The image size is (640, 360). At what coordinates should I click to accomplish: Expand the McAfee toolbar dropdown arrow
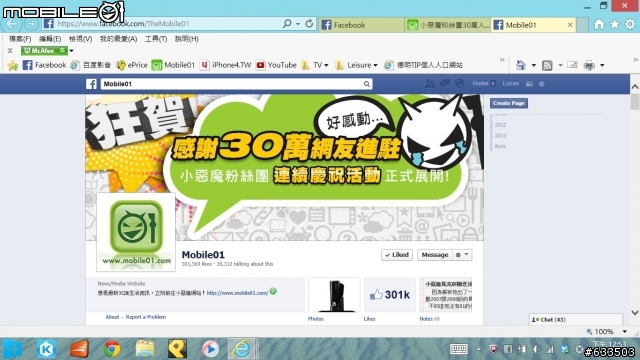71,51
